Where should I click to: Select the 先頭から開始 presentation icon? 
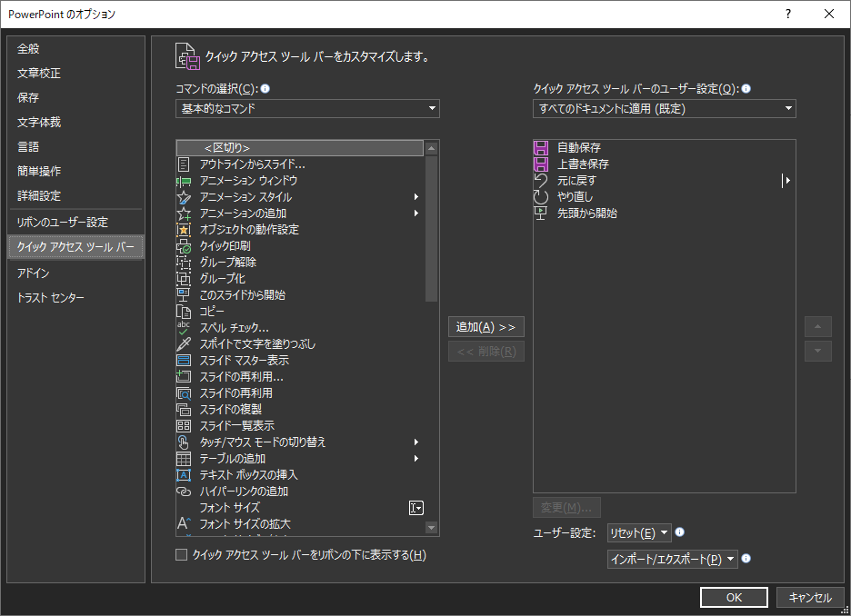pos(541,214)
